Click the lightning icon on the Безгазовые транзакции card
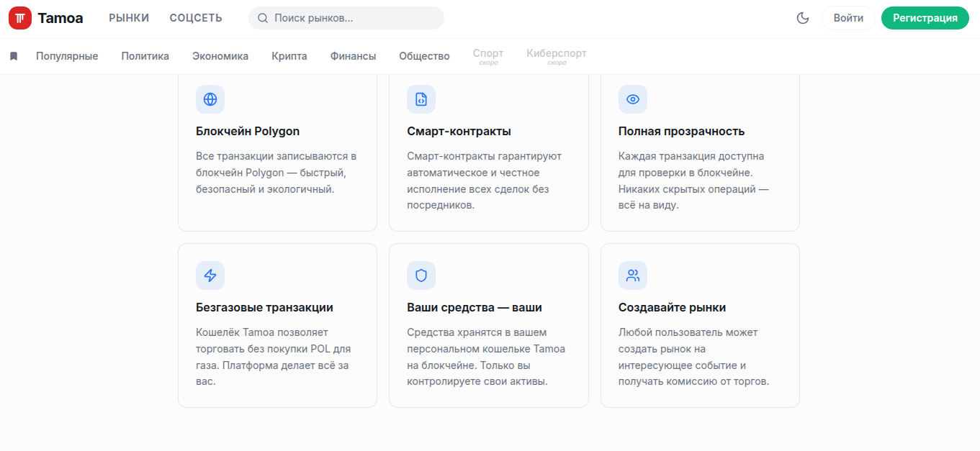This screenshot has width=980, height=451. coord(210,275)
